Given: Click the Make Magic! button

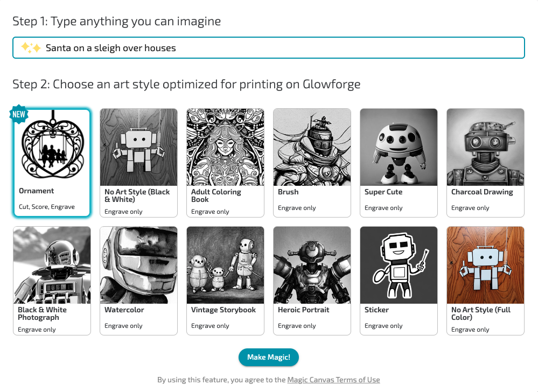Looking at the screenshot, I should point(269,357).
